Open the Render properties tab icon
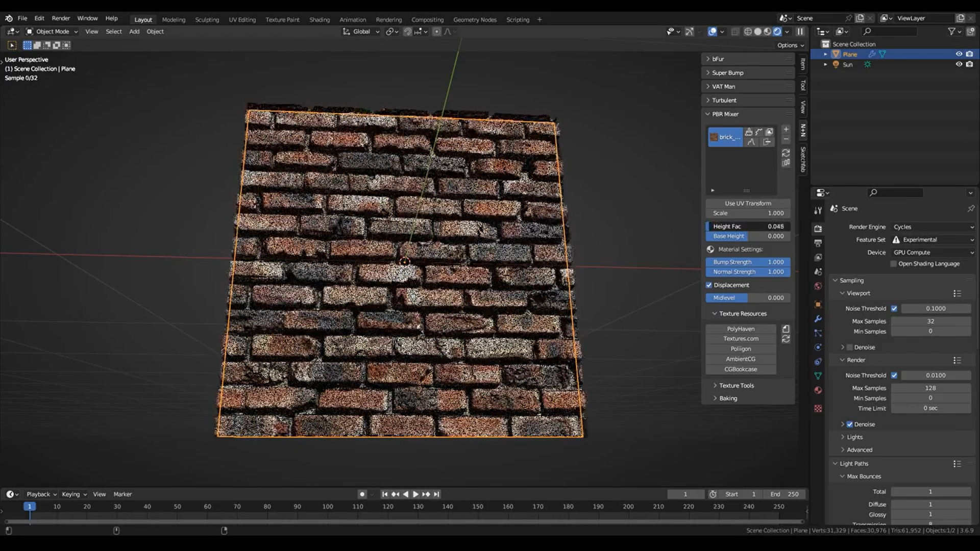Viewport: 980px width, 551px height. 818,229
